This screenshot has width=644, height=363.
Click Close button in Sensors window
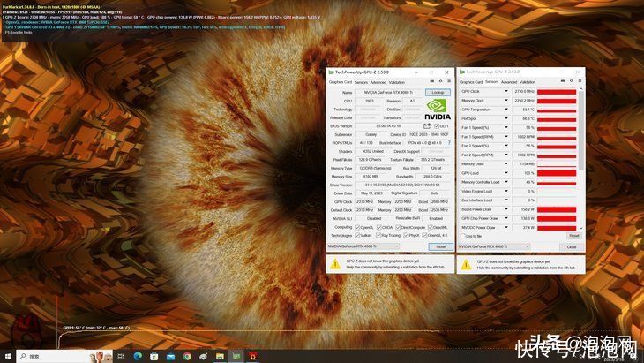(572, 247)
